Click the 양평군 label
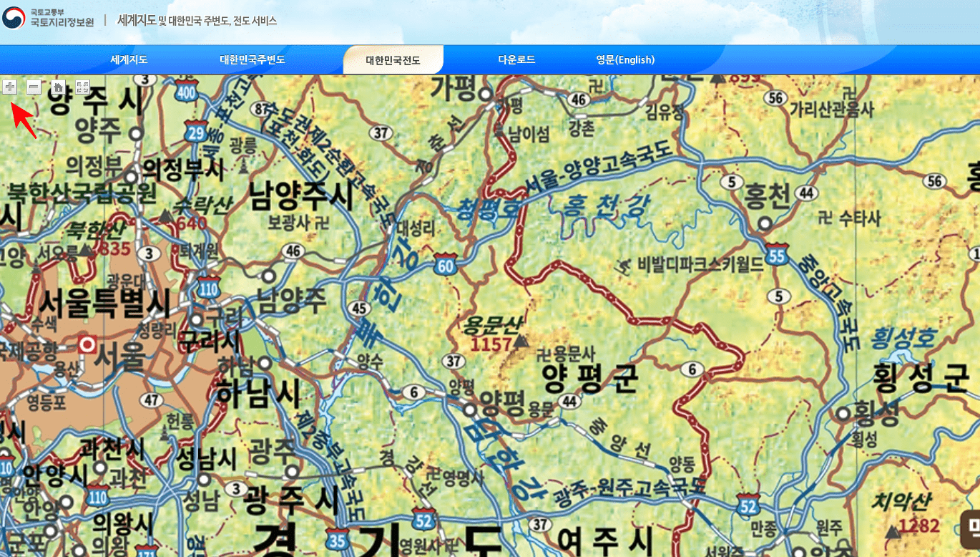 (589, 377)
